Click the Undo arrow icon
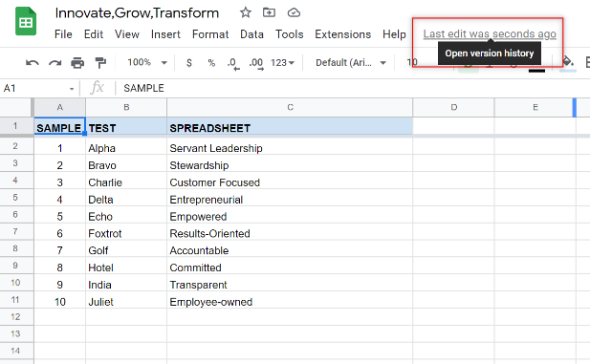590x364 pixels. [33, 63]
